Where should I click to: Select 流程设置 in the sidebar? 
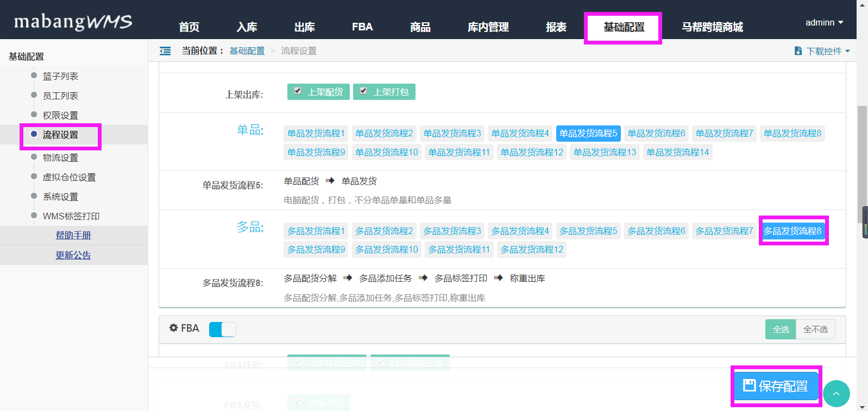60,135
